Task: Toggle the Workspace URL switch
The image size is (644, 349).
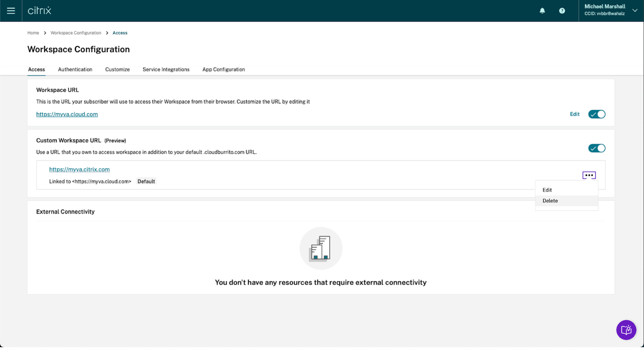Action: click(x=597, y=114)
